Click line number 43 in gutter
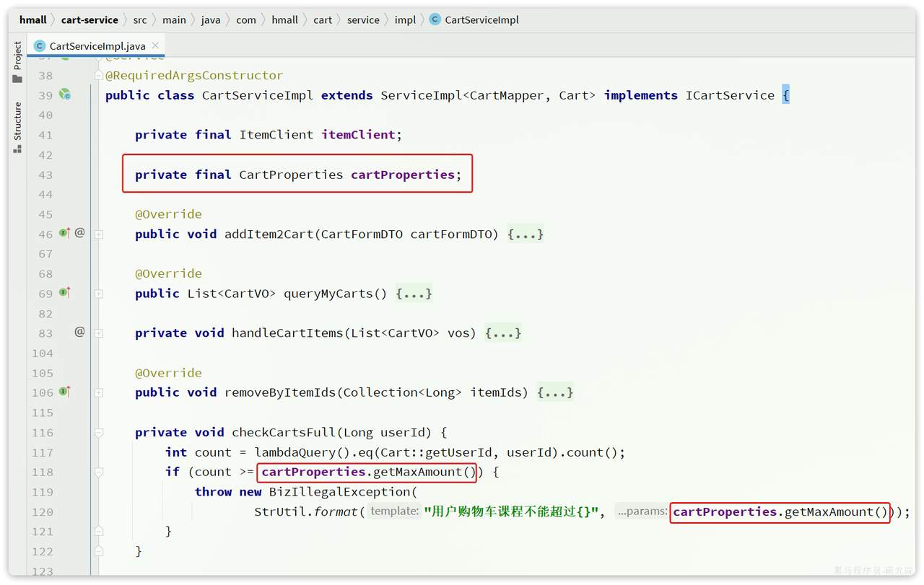 click(45, 175)
